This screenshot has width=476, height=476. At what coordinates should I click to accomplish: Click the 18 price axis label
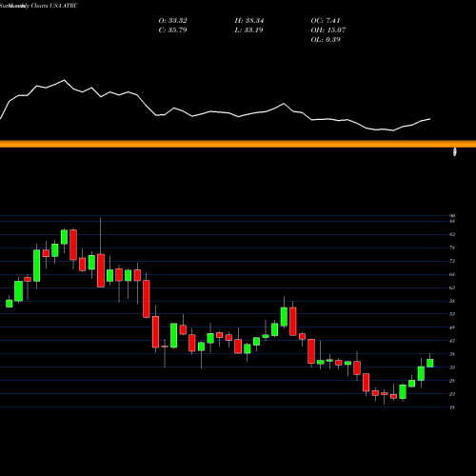tap(452, 407)
